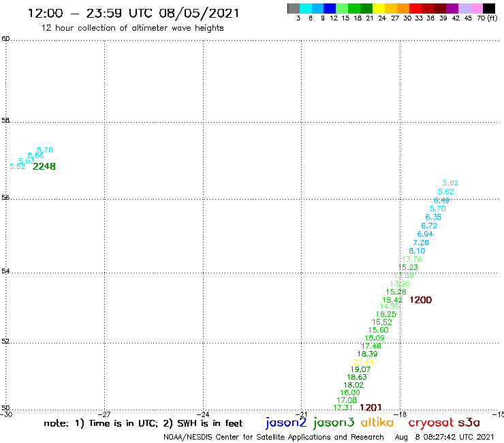Click the black swatch at the legend end

tap(488, 8)
